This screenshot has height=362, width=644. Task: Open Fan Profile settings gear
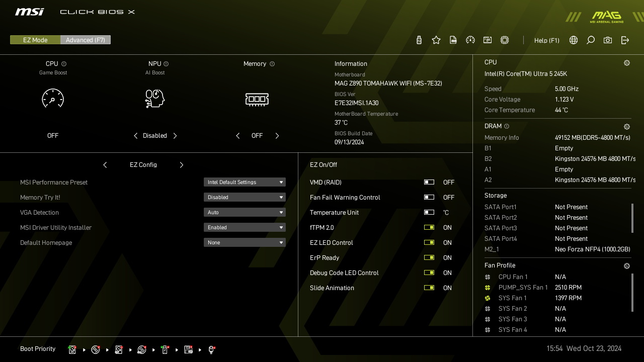tap(627, 266)
